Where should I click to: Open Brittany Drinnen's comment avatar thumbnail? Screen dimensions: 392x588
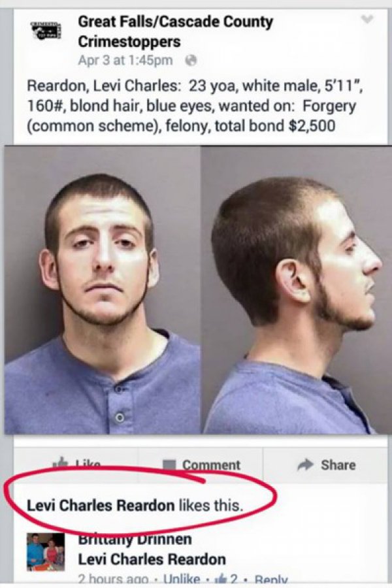45,551
